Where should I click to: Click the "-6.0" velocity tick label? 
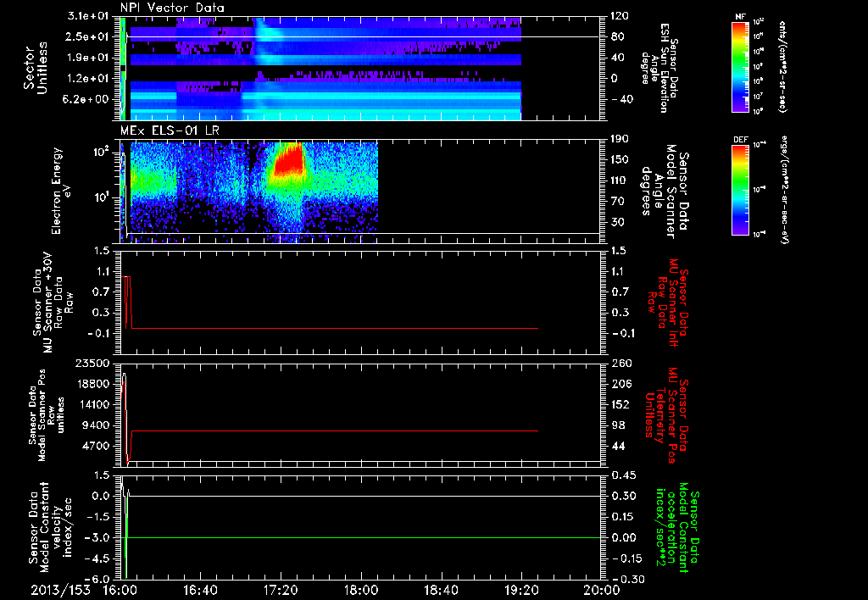tap(98, 579)
